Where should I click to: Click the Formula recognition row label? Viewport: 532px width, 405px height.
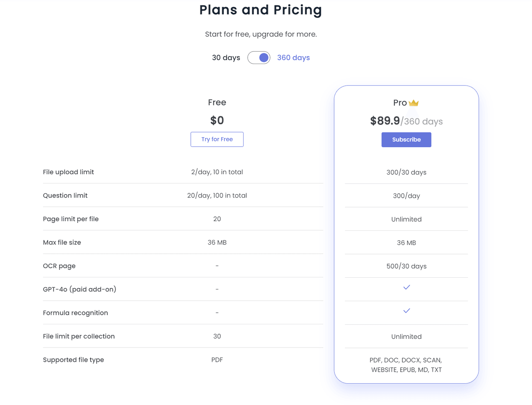pyautogui.click(x=76, y=313)
